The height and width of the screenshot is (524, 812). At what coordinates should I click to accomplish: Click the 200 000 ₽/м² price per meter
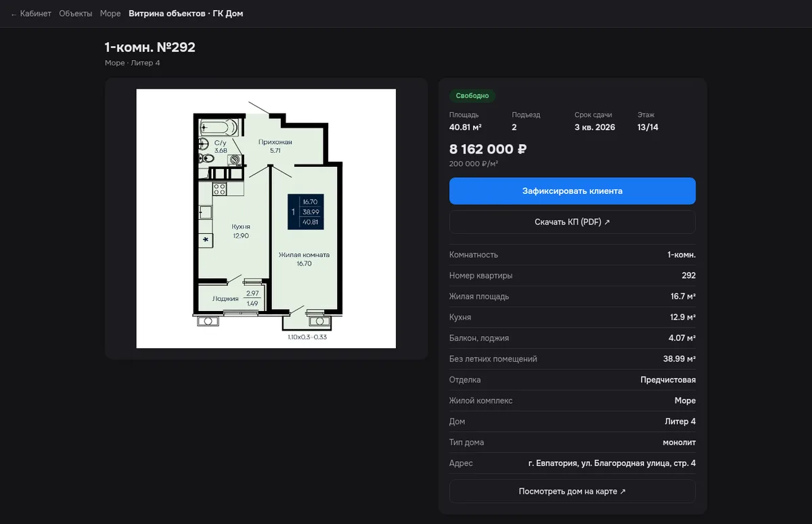point(474,164)
